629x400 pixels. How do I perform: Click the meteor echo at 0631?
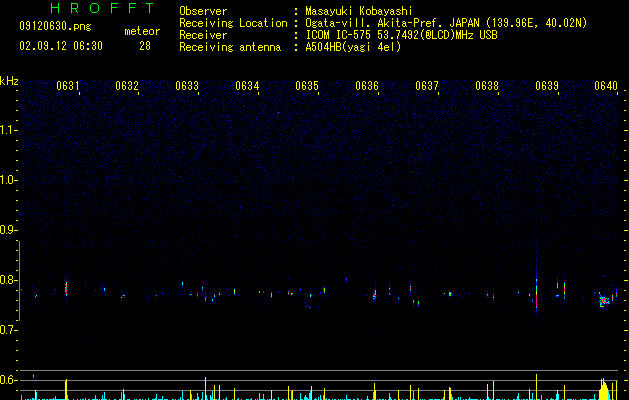pyautogui.click(x=66, y=288)
